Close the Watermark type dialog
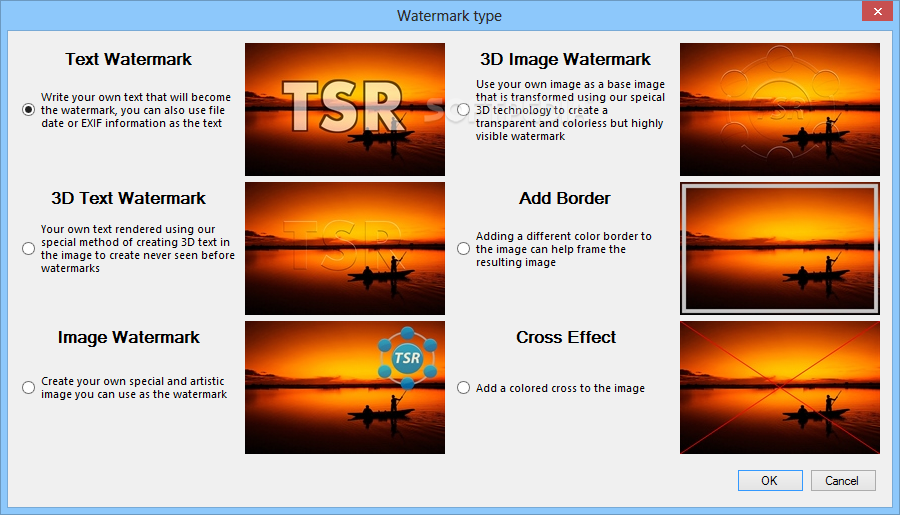900x515 pixels. click(878, 11)
